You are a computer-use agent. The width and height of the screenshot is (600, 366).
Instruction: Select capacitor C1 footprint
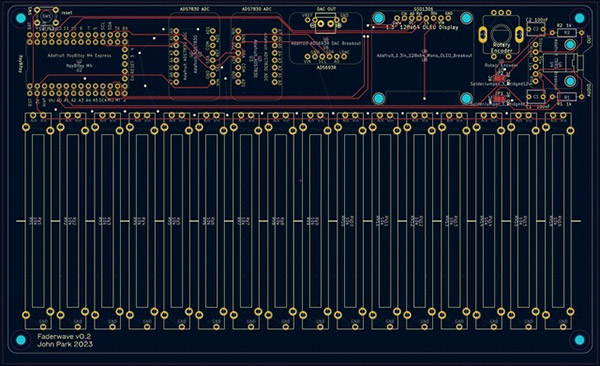tap(536, 97)
